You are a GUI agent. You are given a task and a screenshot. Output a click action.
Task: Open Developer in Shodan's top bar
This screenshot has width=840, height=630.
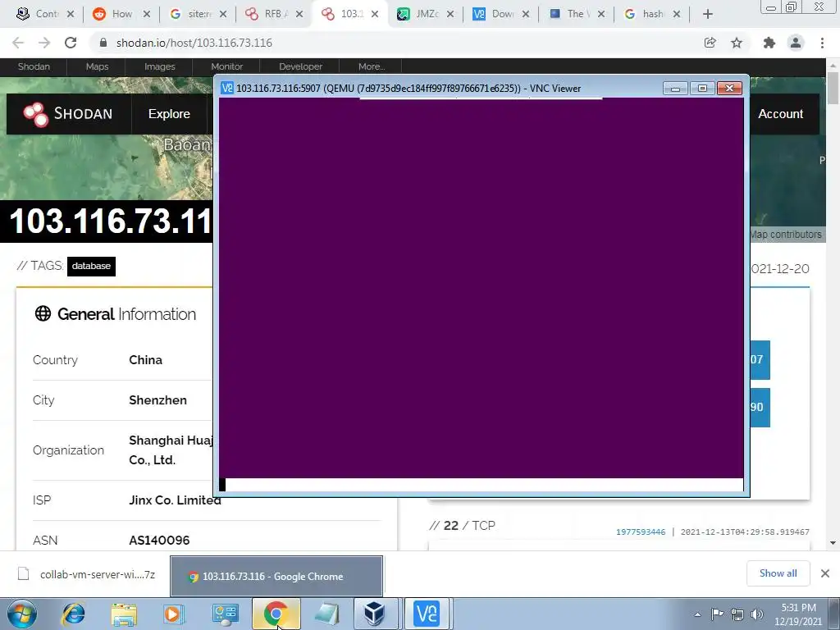[x=300, y=66]
